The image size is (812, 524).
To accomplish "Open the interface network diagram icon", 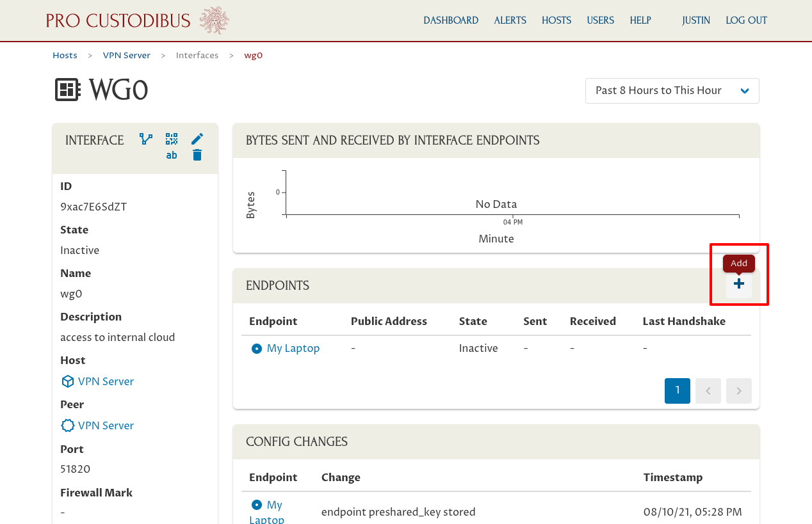I will 146,139.
